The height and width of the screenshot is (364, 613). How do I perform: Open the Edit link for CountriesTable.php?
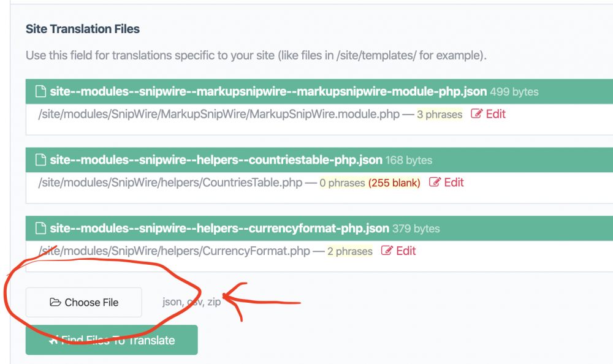click(x=454, y=183)
